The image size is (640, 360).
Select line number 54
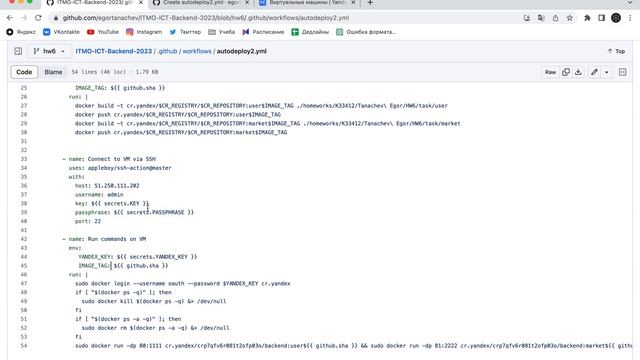[24, 346]
